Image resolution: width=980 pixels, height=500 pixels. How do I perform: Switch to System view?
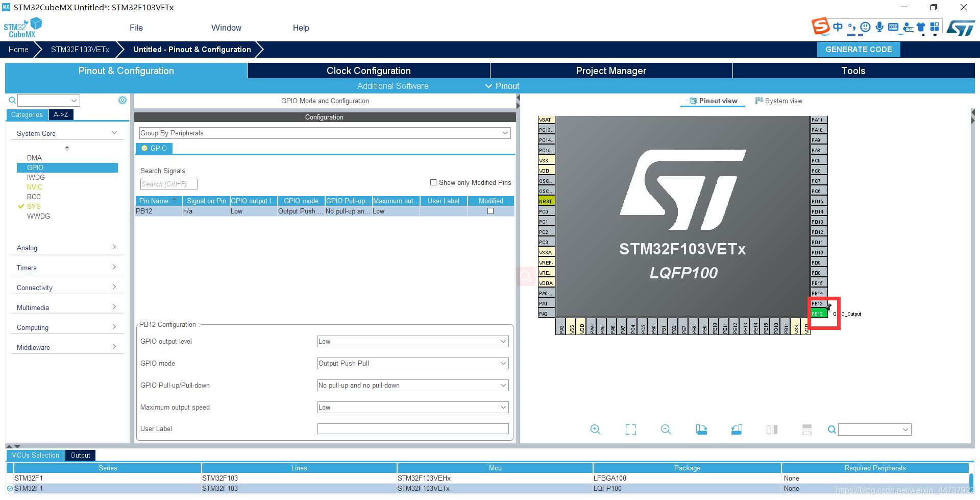click(779, 101)
